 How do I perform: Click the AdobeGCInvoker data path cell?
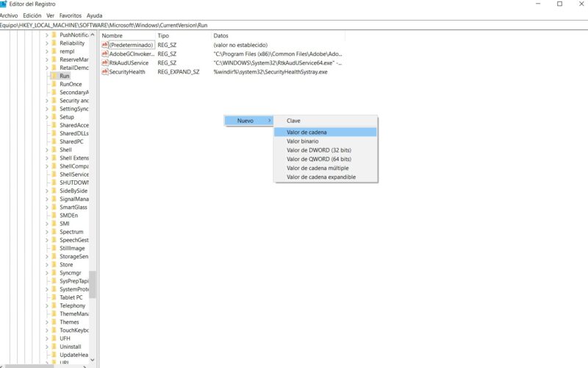coord(278,54)
